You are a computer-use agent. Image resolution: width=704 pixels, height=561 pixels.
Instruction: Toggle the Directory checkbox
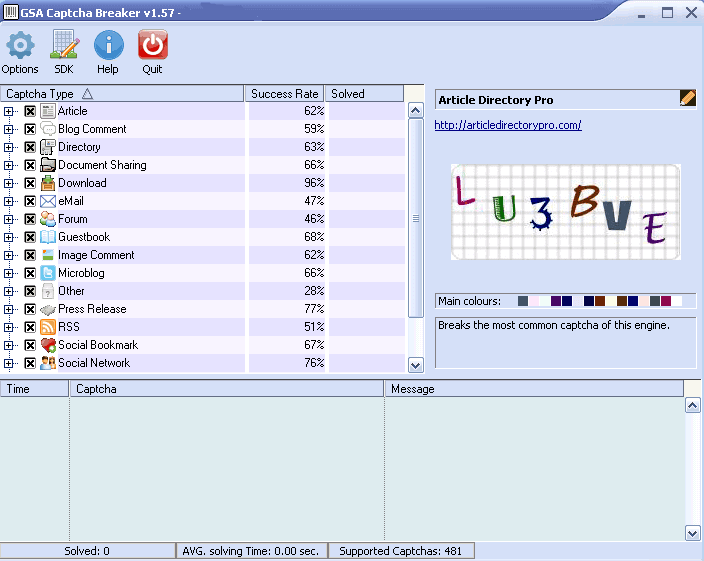click(x=30, y=147)
